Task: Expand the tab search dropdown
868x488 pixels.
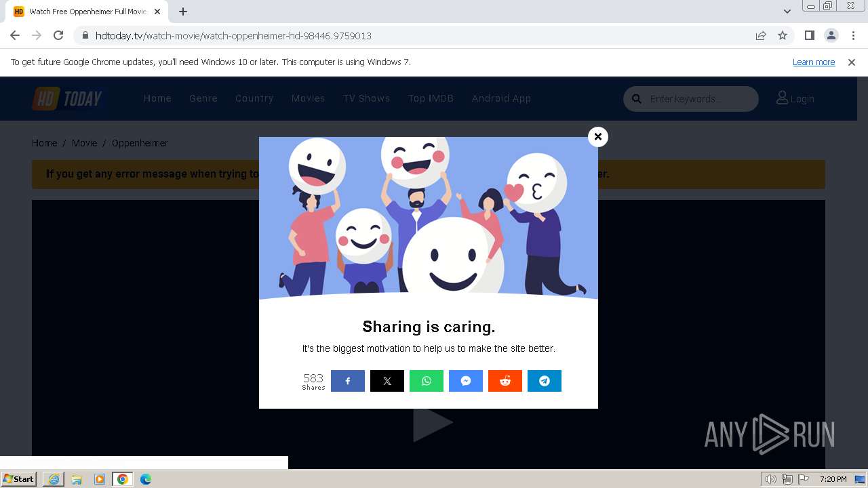Action: (787, 12)
